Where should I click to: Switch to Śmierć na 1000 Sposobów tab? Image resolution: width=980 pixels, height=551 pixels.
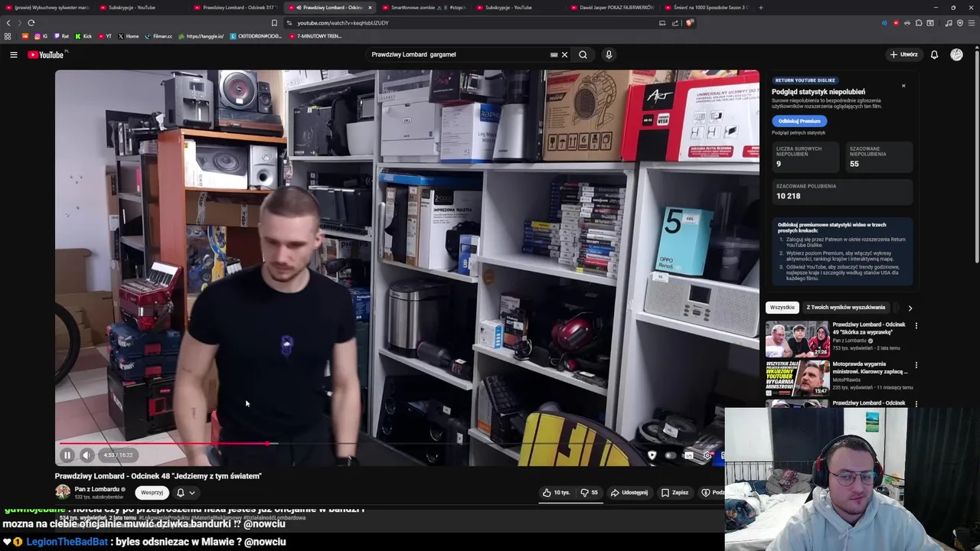tap(707, 8)
